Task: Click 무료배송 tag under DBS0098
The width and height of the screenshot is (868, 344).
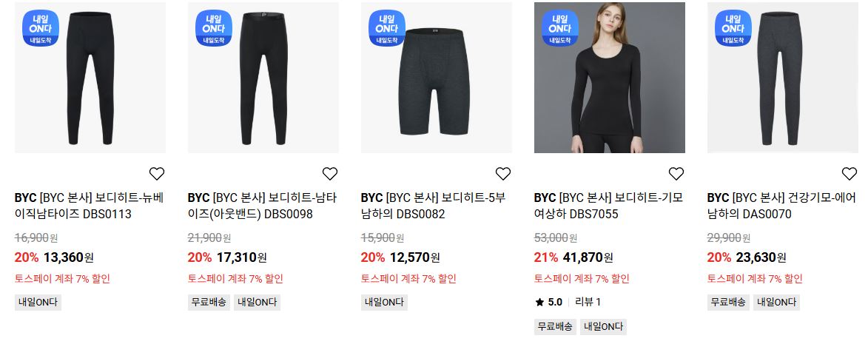Action: tap(209, 303)
